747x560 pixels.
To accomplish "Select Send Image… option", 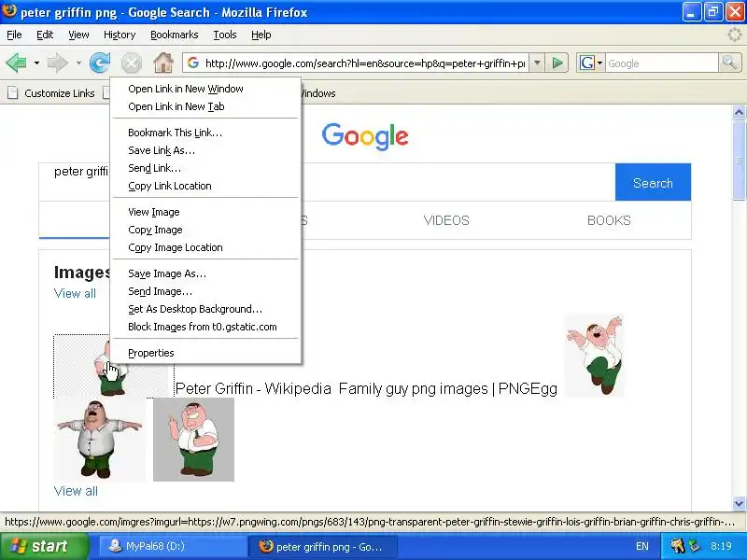I will [x=205, y=291].
